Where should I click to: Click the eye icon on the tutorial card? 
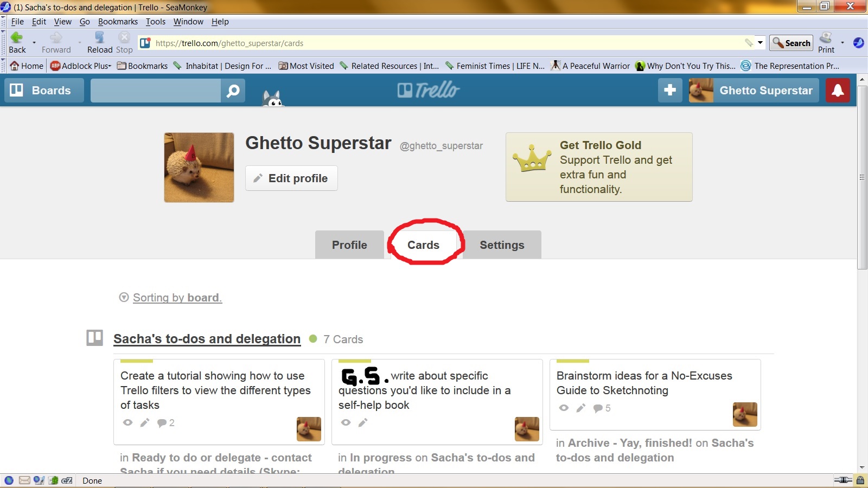click(127, 422)
